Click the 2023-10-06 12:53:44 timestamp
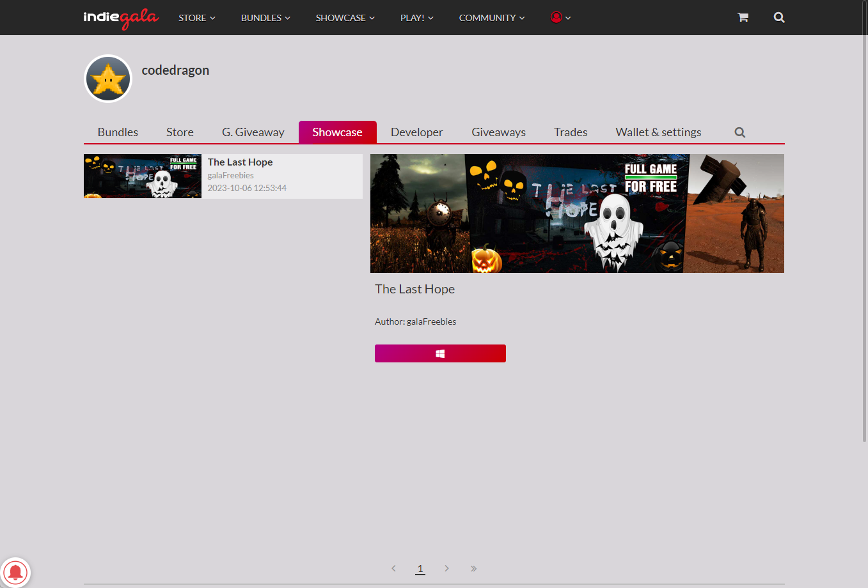This screenshot has width=868, height=588. (247, 188)
